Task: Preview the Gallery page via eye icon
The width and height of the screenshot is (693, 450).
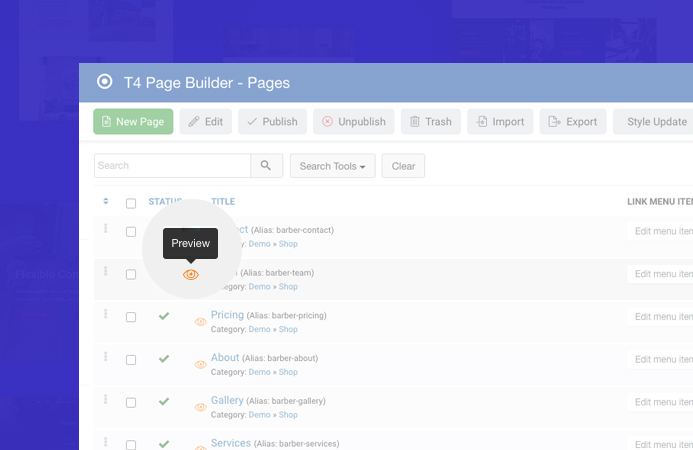Action: click(201, 408)
